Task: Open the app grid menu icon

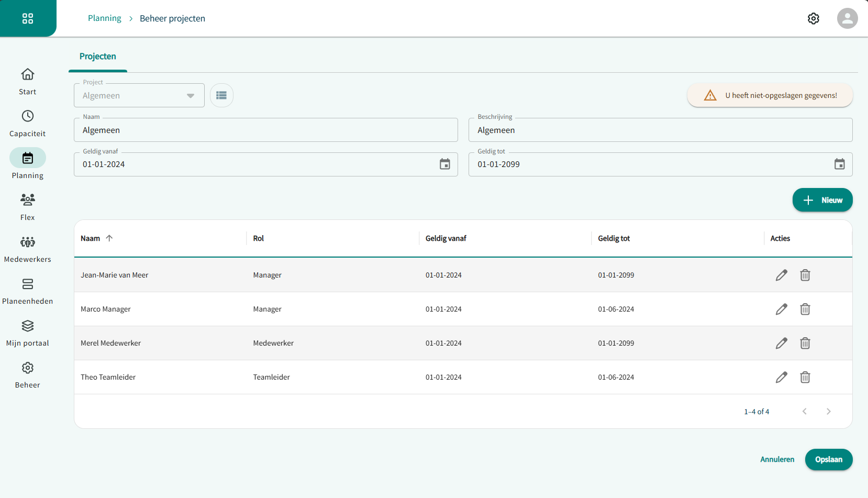Action: point(28,18)
